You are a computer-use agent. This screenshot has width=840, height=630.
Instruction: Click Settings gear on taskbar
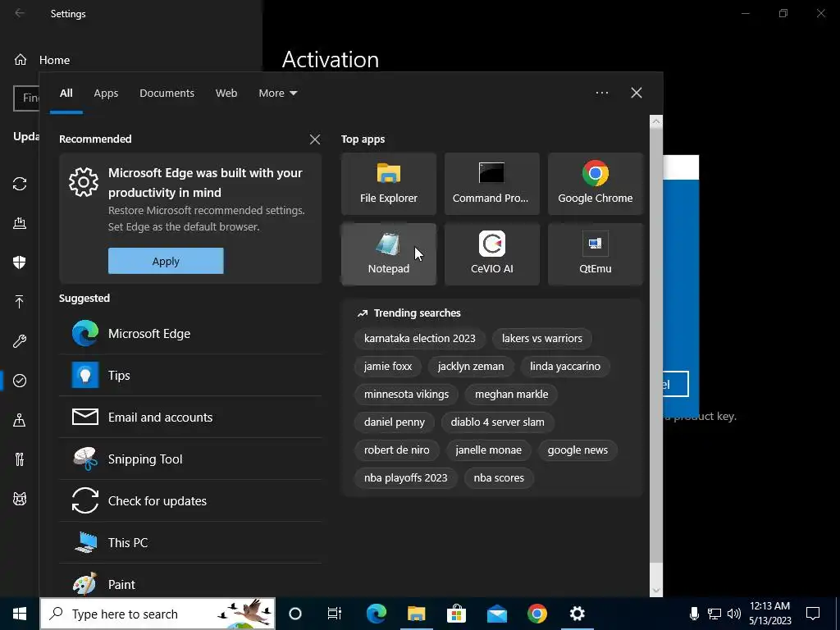577,614
